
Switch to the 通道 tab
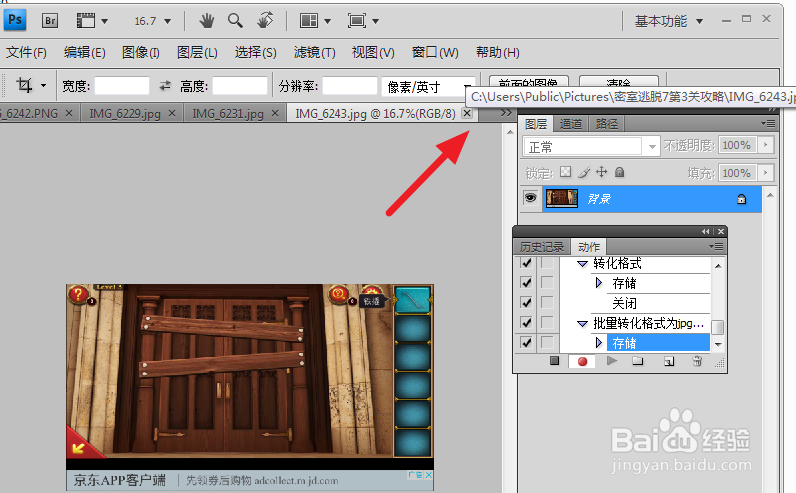click(571, 124)
